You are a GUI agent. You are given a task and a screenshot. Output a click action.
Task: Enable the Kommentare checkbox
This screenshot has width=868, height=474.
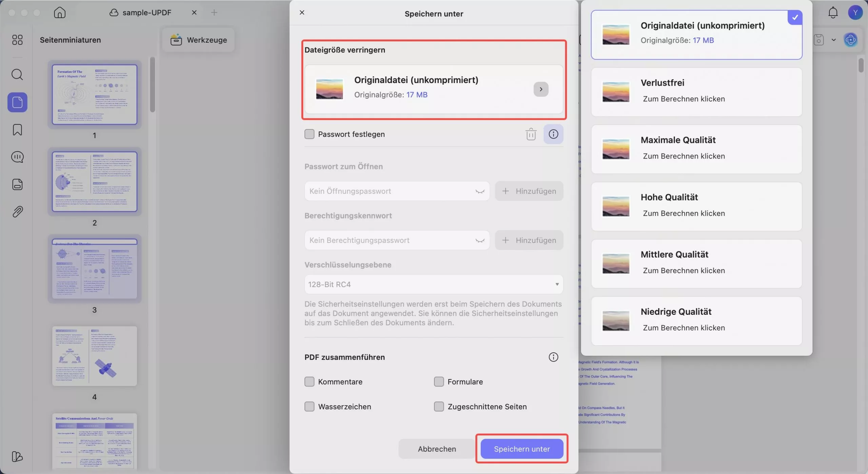coord(309,382)
